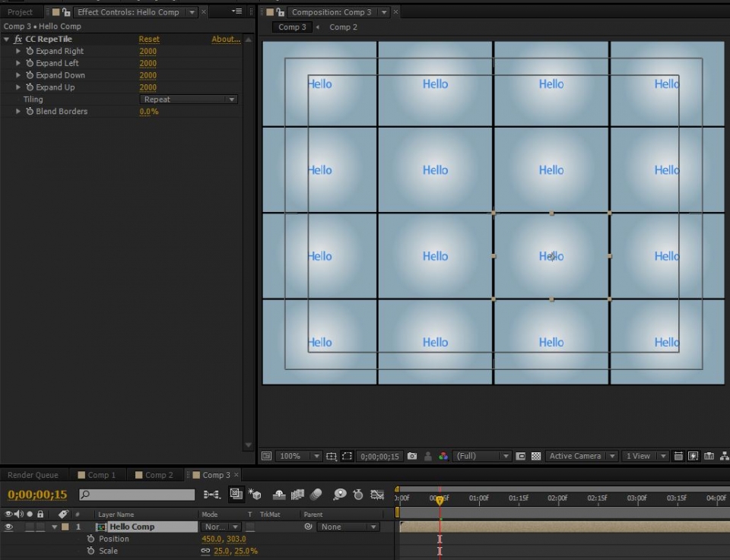Image resolution: width=730 pixels, height=560 pixels.
Task: Click the Scale constrain proportions link icon
Action: pos(205,551)
